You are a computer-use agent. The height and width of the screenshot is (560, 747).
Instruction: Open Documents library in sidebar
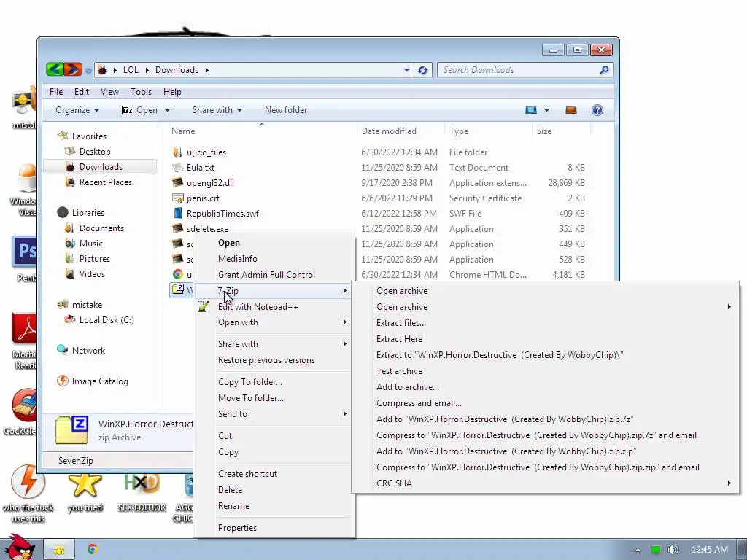pyautogui.click(x=101, y=228)
